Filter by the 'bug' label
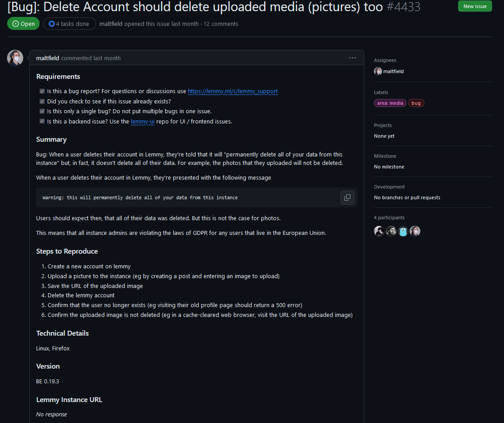 416,103
